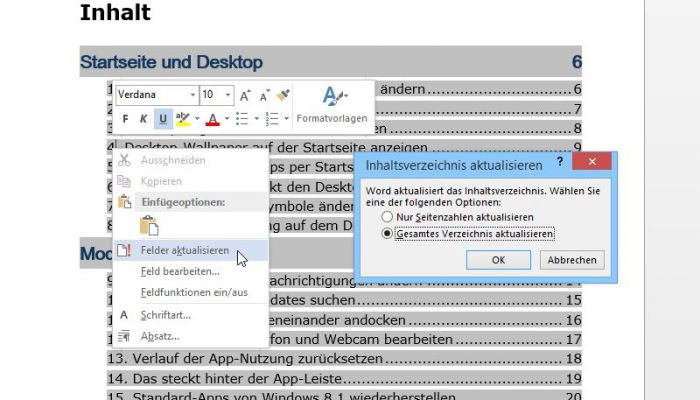This screenshot has height=400, width=700.
Task: Expand highlight color dropdown arrow
Action: pos(197,119)
